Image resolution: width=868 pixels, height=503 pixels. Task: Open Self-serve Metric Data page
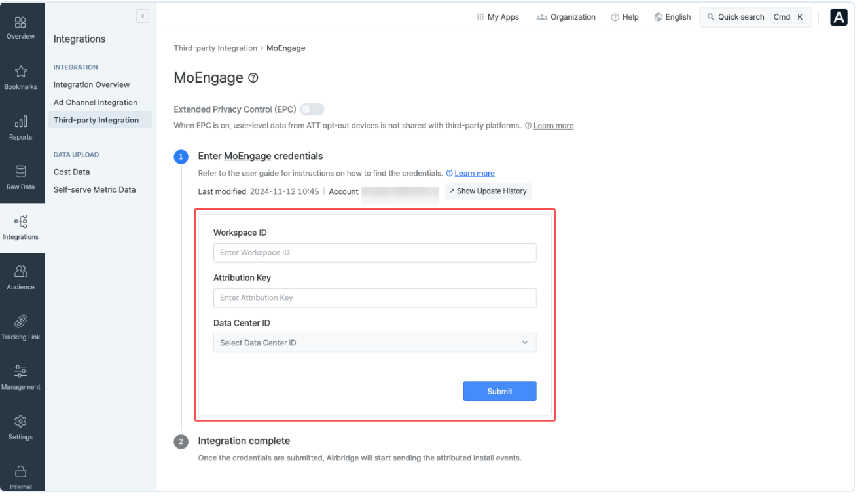(95, 189)
